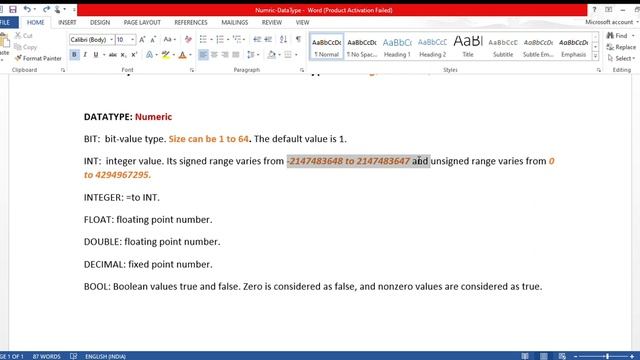Screen dimensions: 640x360
Task: Switch to Read Mode view
Action: click(x=525, y=356)
